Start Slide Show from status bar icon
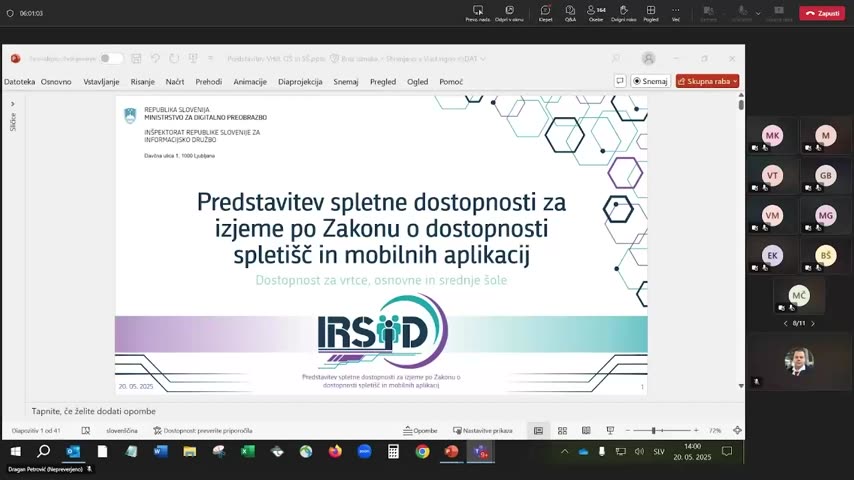 click(x=610, y=430)
